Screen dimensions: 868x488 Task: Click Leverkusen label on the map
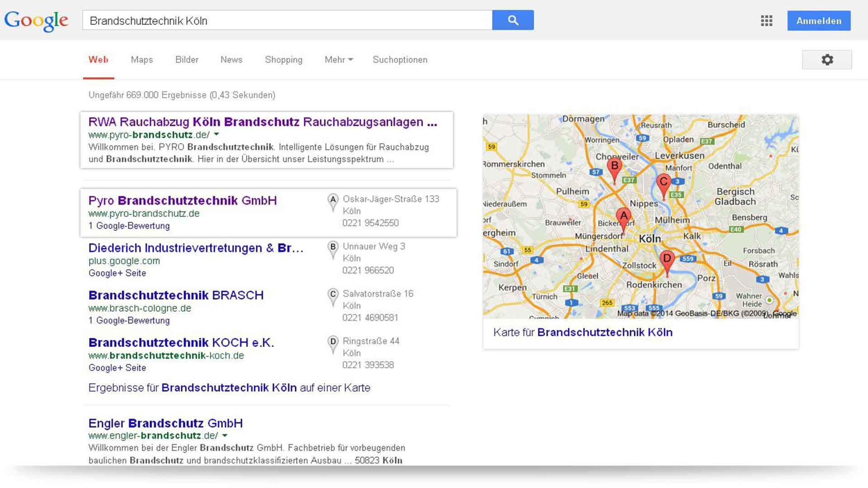pos(679,156)
